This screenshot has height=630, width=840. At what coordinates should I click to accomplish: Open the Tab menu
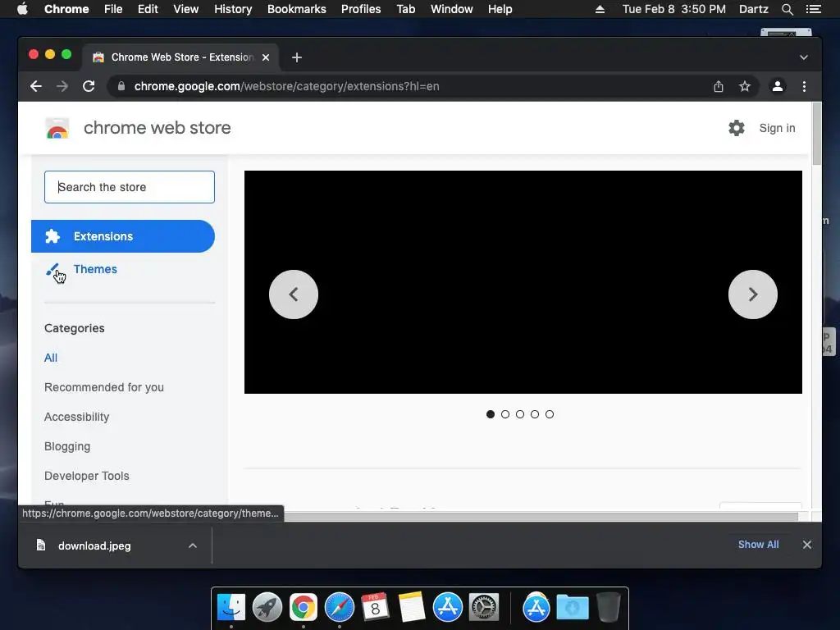click(x=405, y=9)
